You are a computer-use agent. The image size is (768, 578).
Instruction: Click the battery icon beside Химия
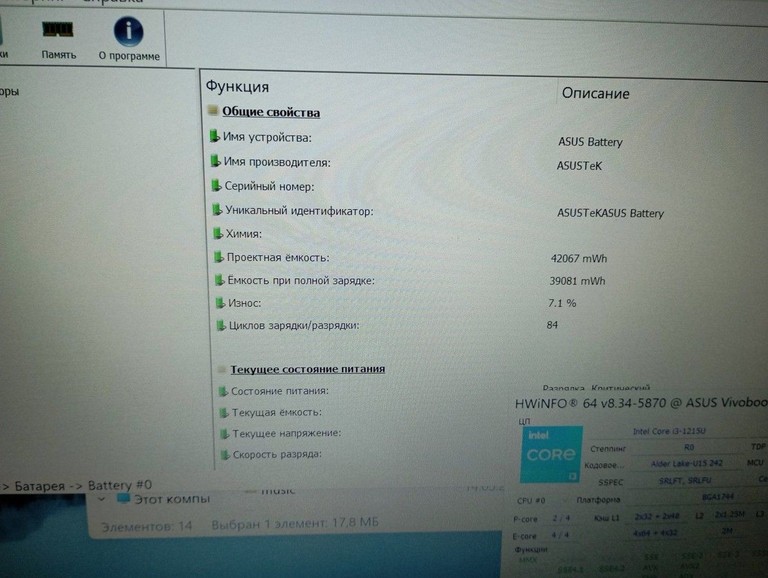point(218,233)
